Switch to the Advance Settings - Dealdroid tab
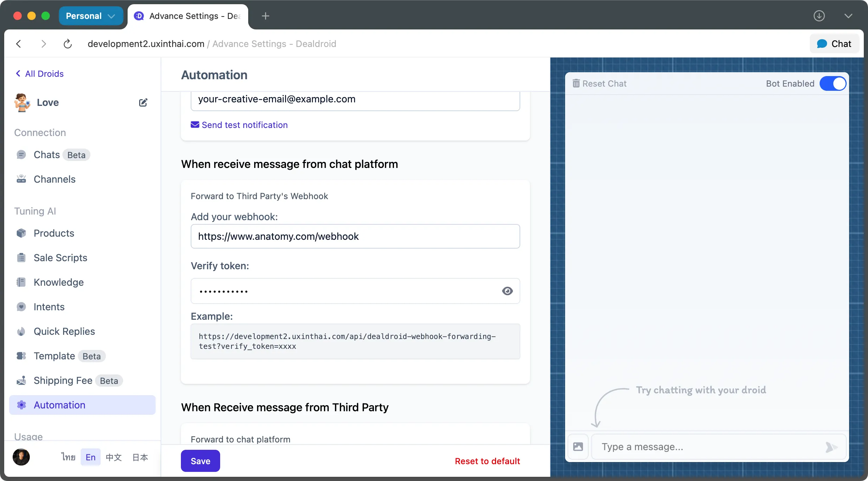The image size is (868, 481). 188,16
